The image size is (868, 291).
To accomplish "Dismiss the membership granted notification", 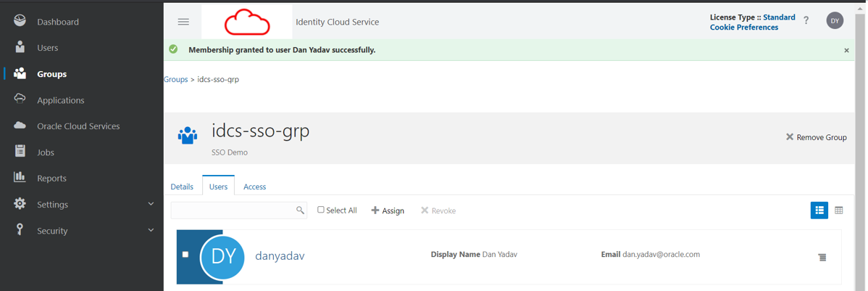I will coord(846,50).
